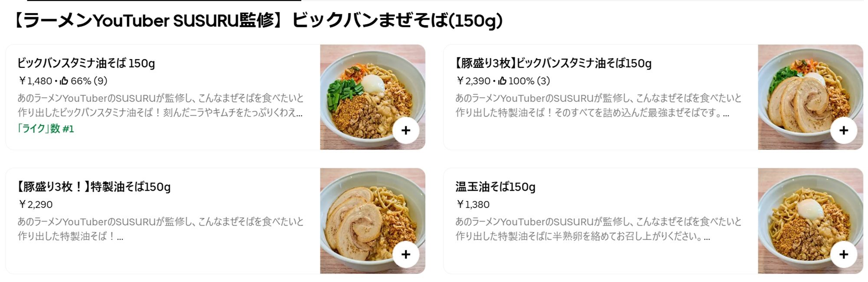The image size is (868, 282).
Task: Click the description mentioning 刻んだニラやキムチ
Action: pyautogui.click(x=160, y=105)
